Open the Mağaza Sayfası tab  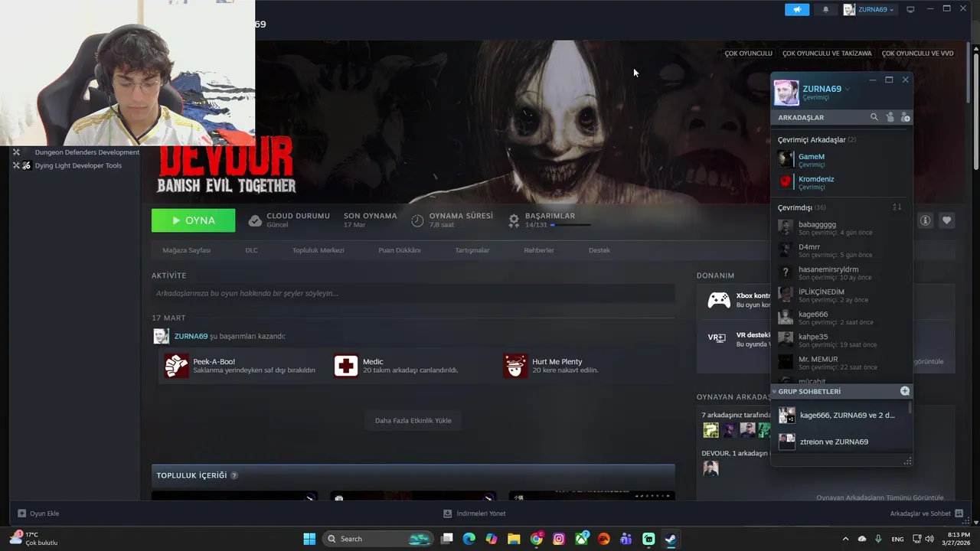point(186,250)
